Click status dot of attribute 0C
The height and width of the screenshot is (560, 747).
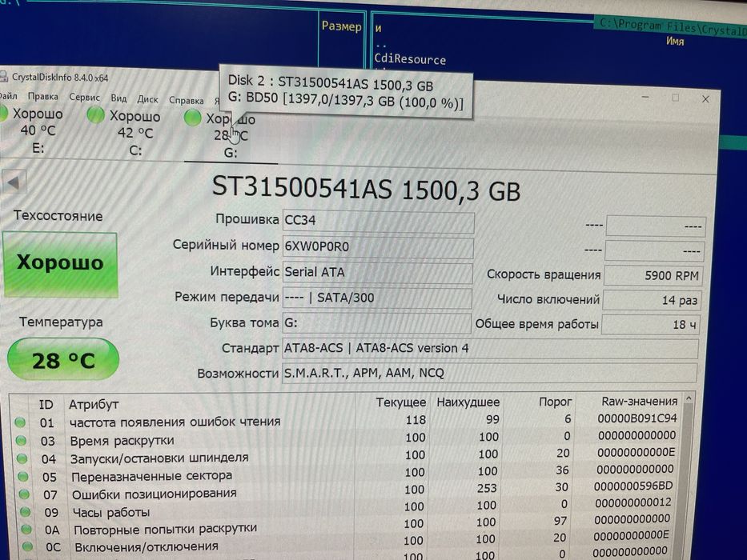[28, 546]
